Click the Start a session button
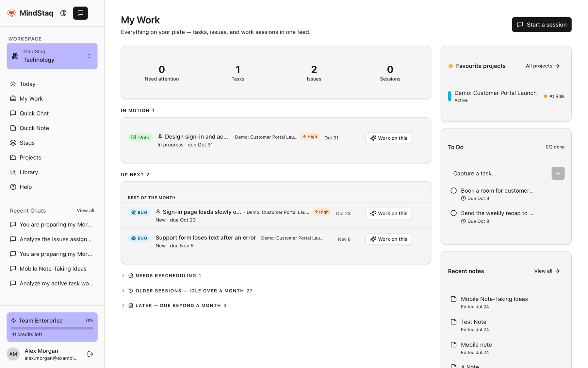The image size is (588, 368). pos(542,25)
